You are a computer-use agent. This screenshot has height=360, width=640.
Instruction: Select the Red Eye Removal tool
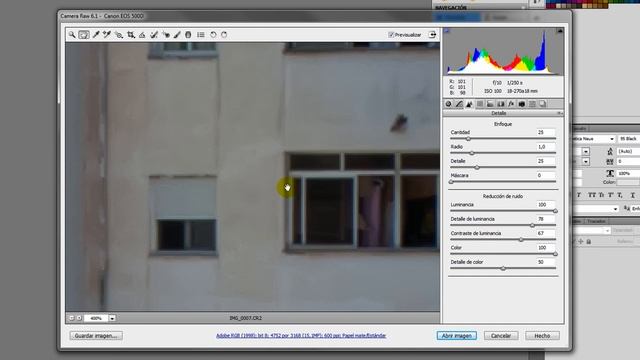coord(166,35)
